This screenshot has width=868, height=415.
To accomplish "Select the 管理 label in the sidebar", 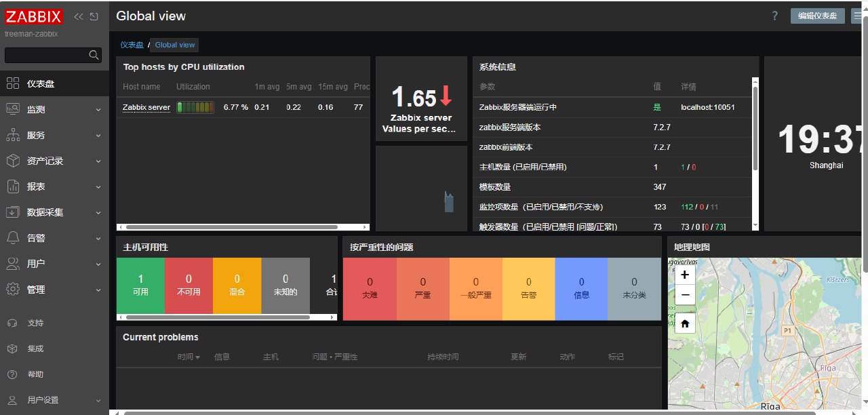I will pyautogui.click(x=36, y=290).
